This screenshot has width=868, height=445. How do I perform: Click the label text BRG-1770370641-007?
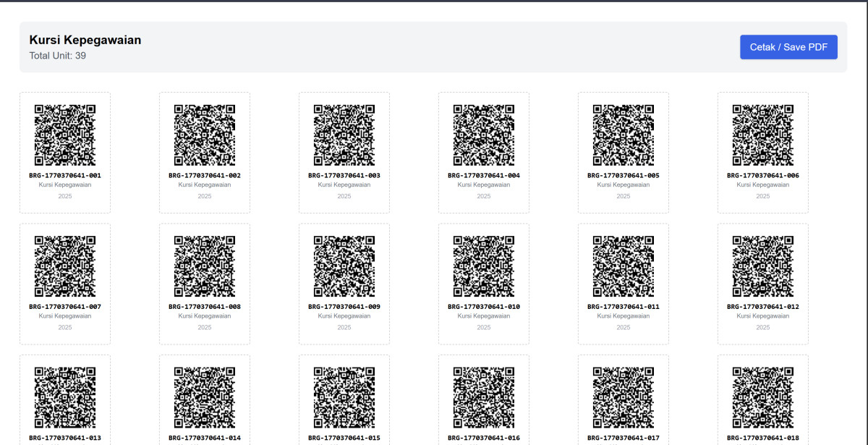coord(65,307)
